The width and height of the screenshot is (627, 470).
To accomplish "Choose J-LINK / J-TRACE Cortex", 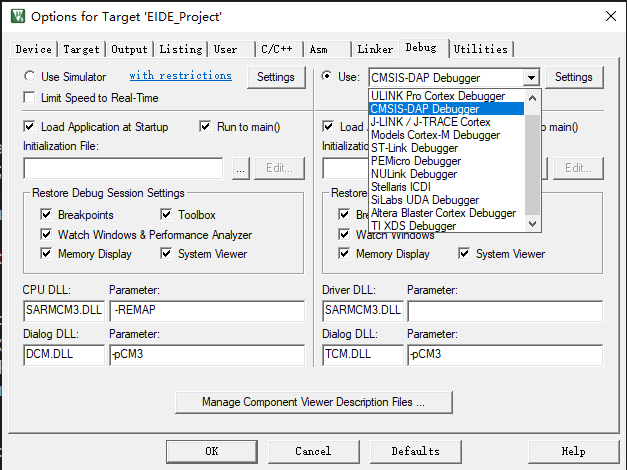I will coord(446,122).
